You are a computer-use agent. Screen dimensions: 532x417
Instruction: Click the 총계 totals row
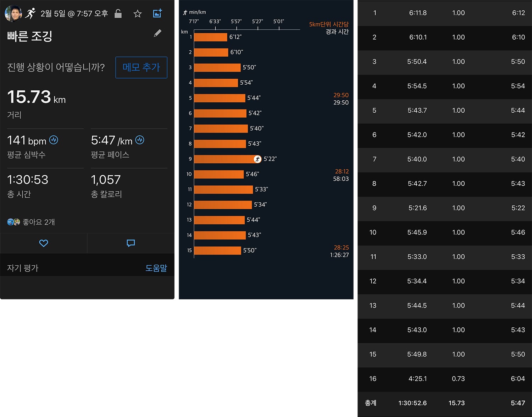[x=445, y=403]
